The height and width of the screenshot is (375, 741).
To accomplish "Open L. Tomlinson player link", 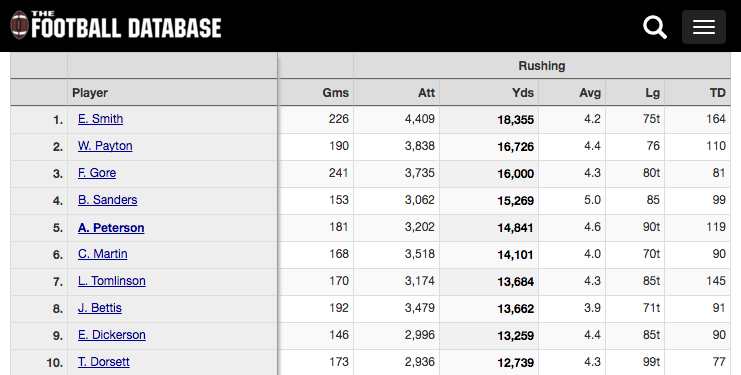I will pyautogui.click(x=112, y=281).
